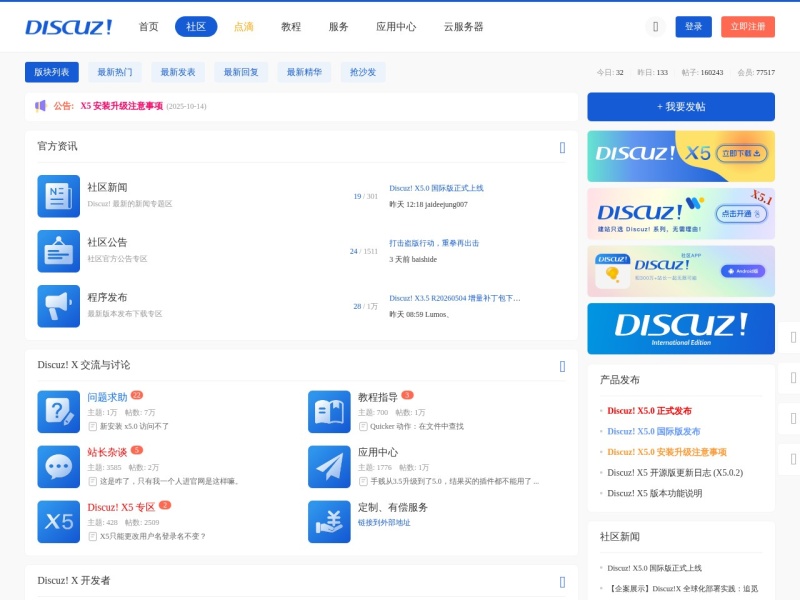The height and width of the screenshot is (600, 800).
Task: Click document icon beside 新安装 x5.0 访问不了
Action: point(92,427)
